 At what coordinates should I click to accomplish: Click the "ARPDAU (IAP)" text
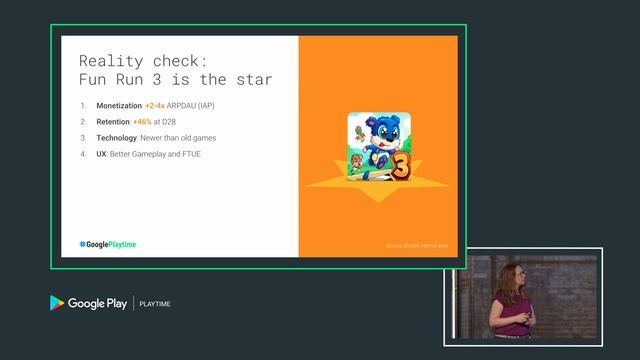(190, 105)
